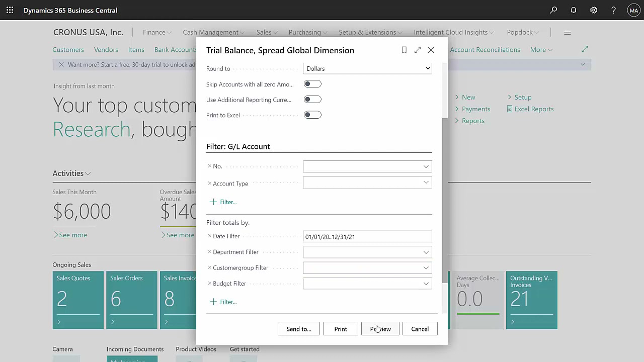
Task: Open the Customers link
Action: click(68, 49)
